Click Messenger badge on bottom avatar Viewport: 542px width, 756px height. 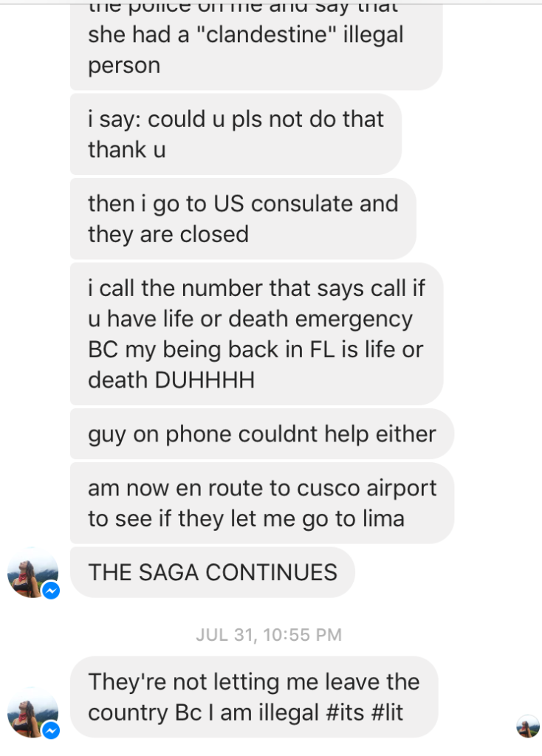tap(51, 730)
